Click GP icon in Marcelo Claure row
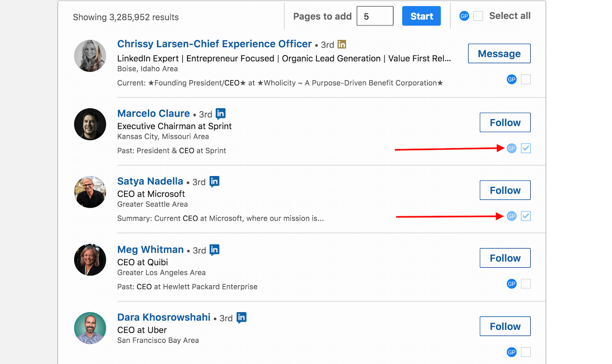The height and width of the screenshot is (364, 612). [x=512, y=148]
